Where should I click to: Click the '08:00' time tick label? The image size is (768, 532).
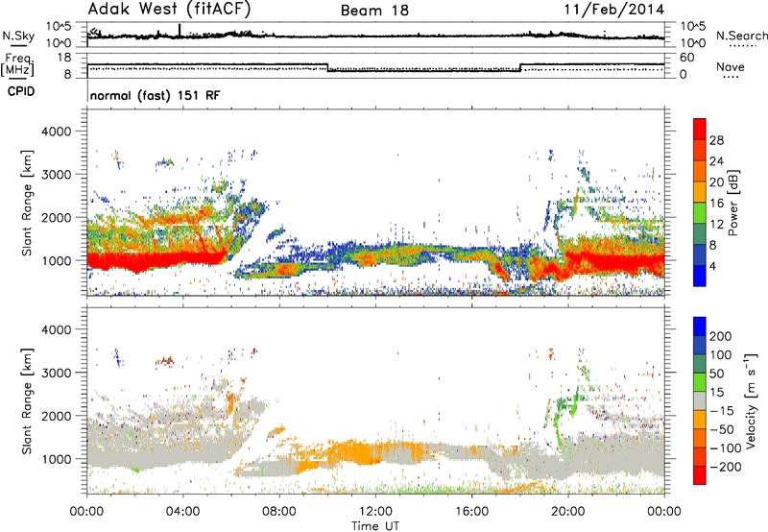click(x=279, y=512)
